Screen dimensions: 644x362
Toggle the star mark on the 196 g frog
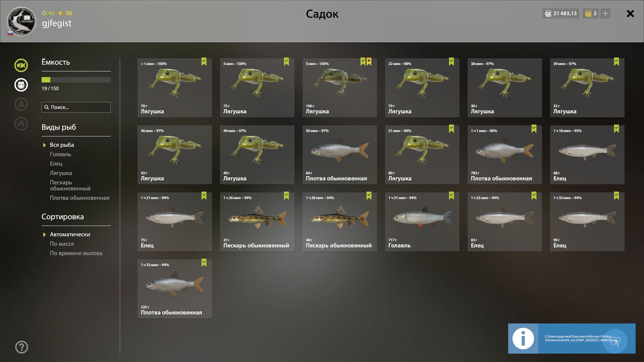369,62
